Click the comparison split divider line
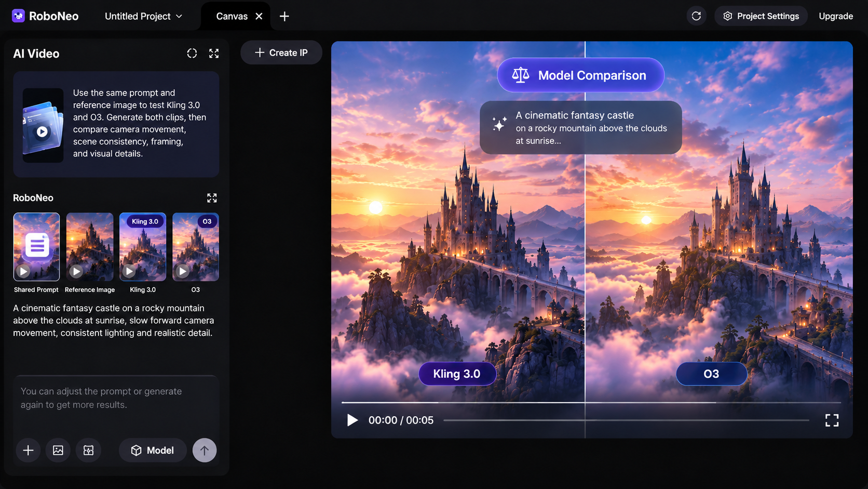Viewport: 868px width, 489px height. click(585, 239)
